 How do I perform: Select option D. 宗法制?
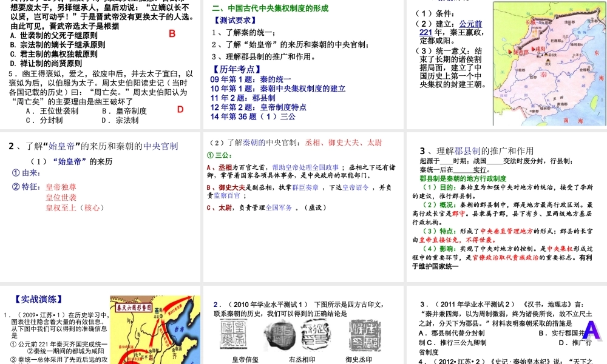pyautogui.click(x=120, y=120)
